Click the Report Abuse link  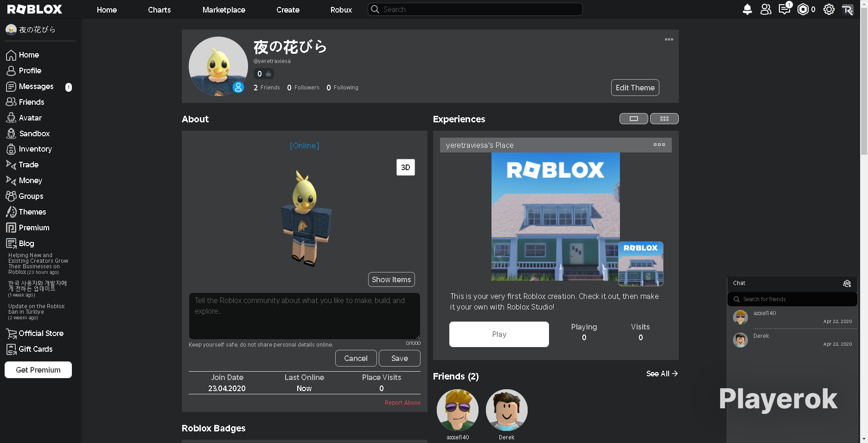coord(402,403)
